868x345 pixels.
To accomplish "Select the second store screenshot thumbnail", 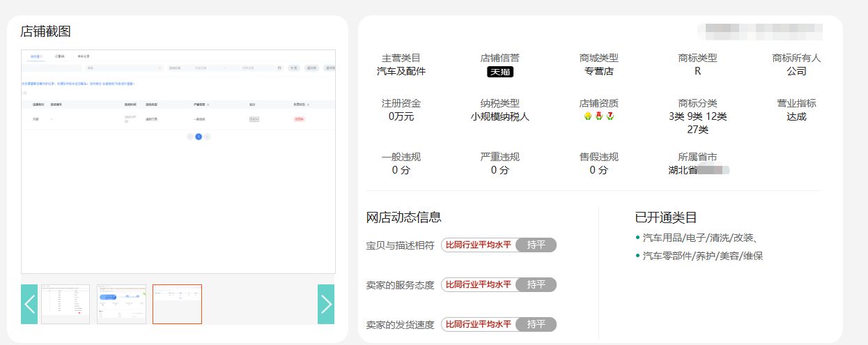I will 121,304.
